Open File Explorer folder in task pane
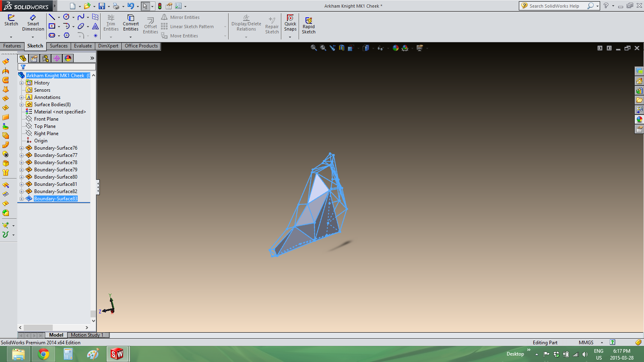The image size is (644, 362). point(639,100)
